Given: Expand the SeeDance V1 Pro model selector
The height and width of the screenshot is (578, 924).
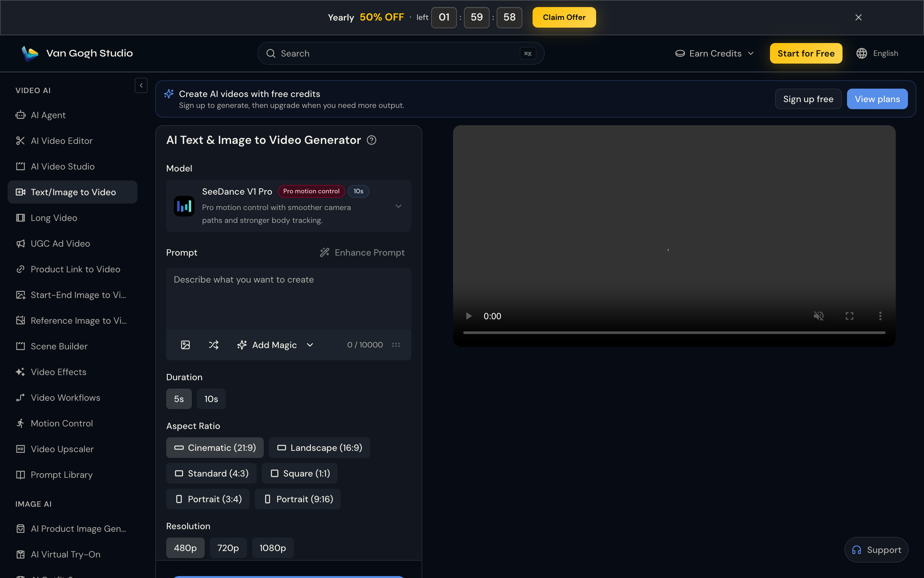Looking at the screenshot, I should tap(289, 206).
